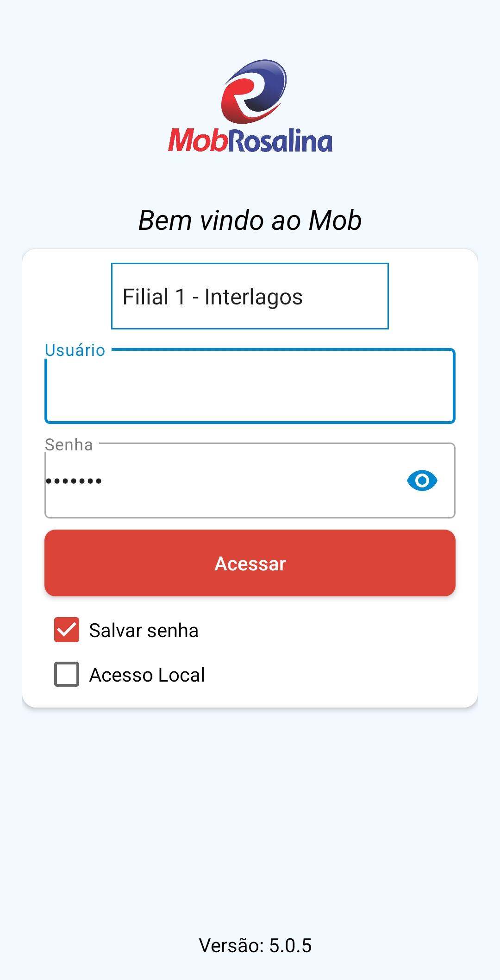The height and width of the screenshot is (980, 500).
Task: Click the red and blue R logo emblem
Action: [254, 91]
